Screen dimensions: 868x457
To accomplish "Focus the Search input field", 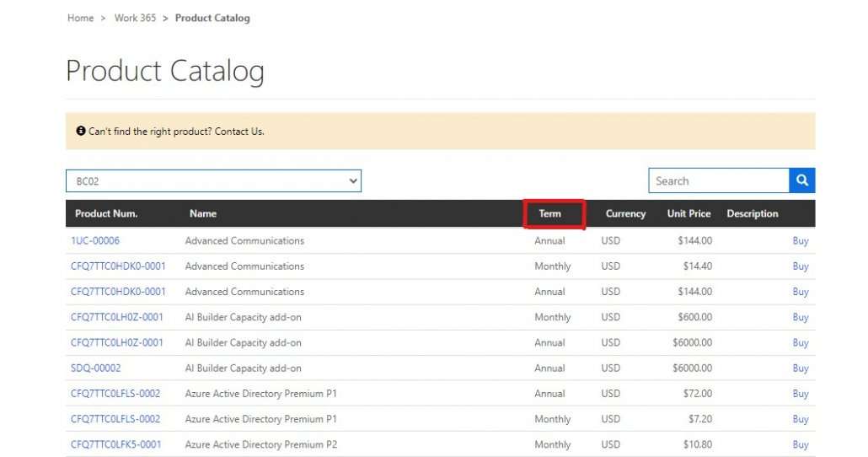I will coord(719,180).
